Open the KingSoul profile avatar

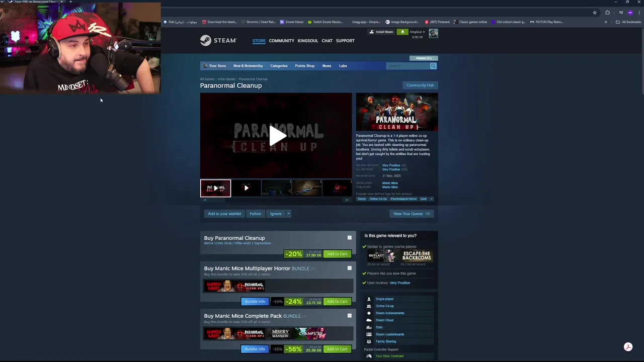tap(433, 34)
